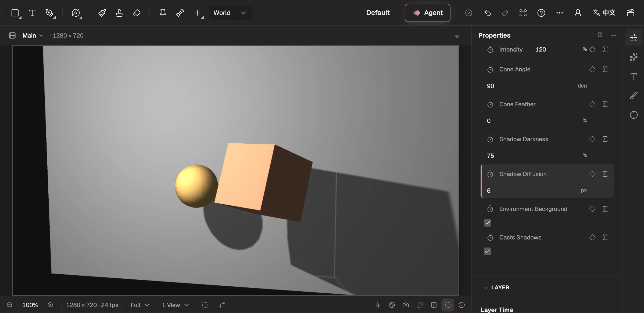Open the Main composition dropdown
Screen dimensions: 644x313
coord(33,35)
